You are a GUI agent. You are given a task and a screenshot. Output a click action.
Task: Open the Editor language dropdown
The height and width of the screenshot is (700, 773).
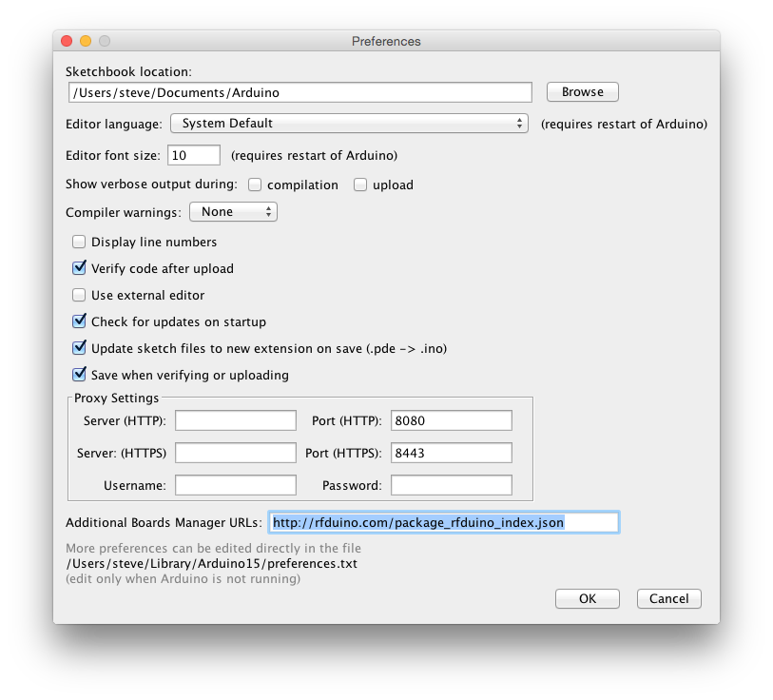pos(348,124)
